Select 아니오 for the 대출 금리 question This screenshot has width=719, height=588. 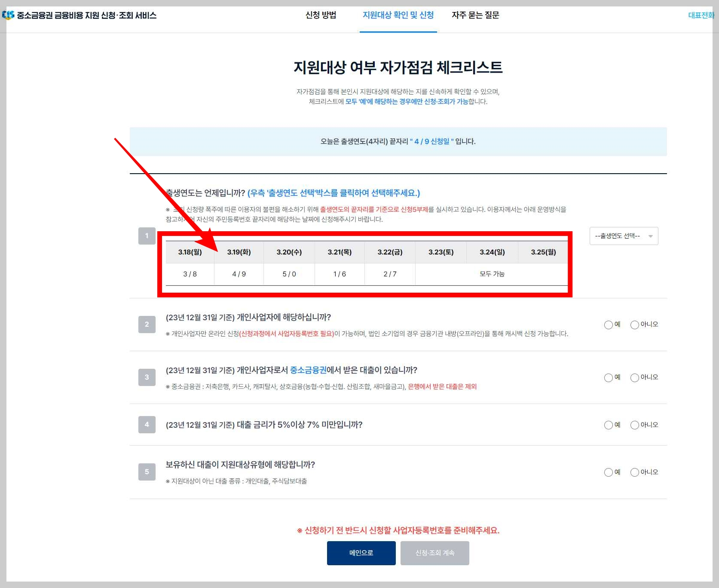[634, 425]
